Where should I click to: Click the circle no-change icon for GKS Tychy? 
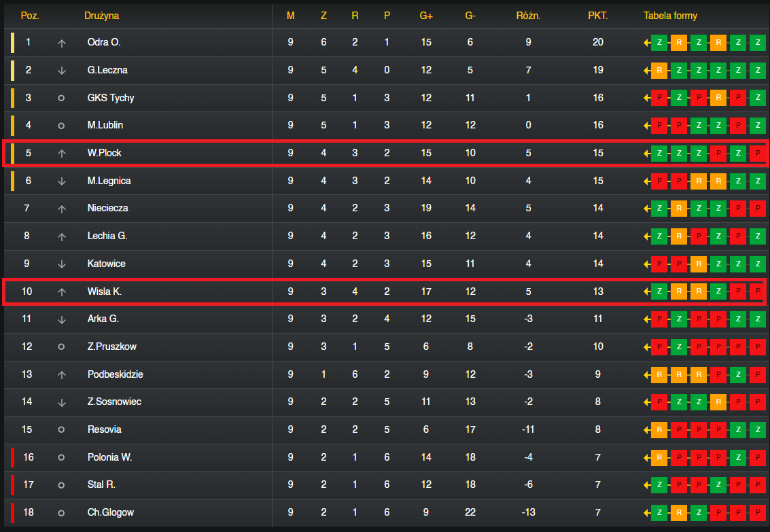61,98
